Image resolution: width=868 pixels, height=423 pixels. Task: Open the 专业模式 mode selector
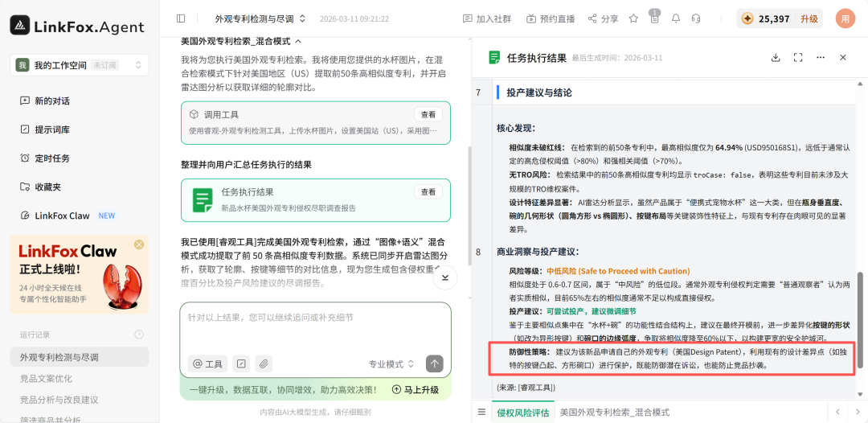click(x=391, y=364)
